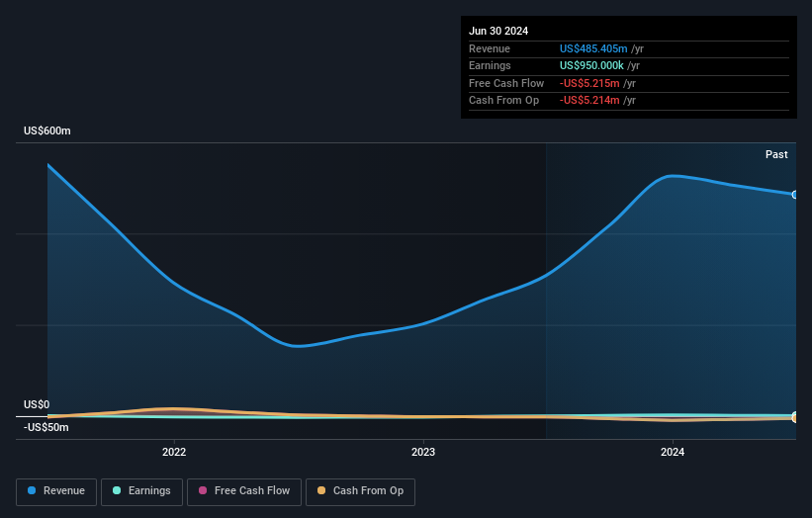Toggle the Revenue legend button
812x518 pixels.
pyautogui.click(x=56, y=491)
